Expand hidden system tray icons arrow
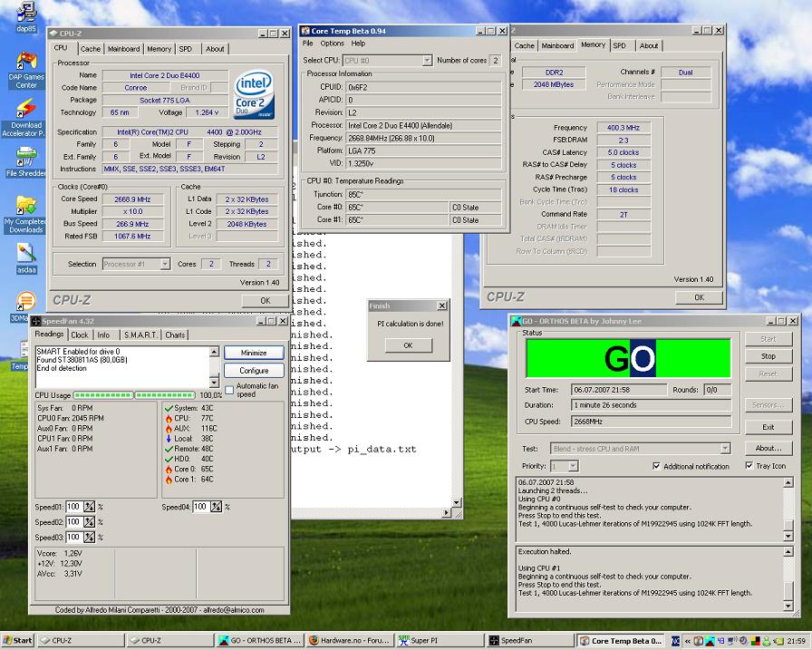The height and width of the screenshot is (650, 812). 688,641
